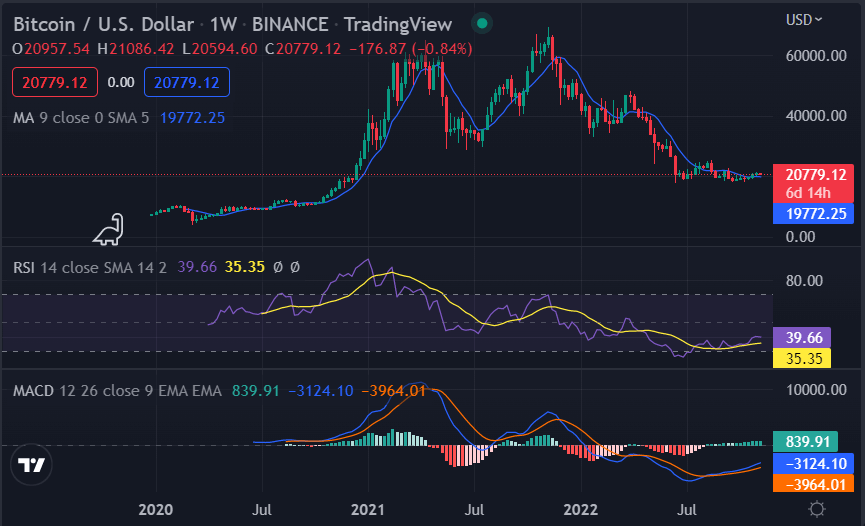Click the Jul label after 2022
The image size is (865, 526).
[686, 509]
